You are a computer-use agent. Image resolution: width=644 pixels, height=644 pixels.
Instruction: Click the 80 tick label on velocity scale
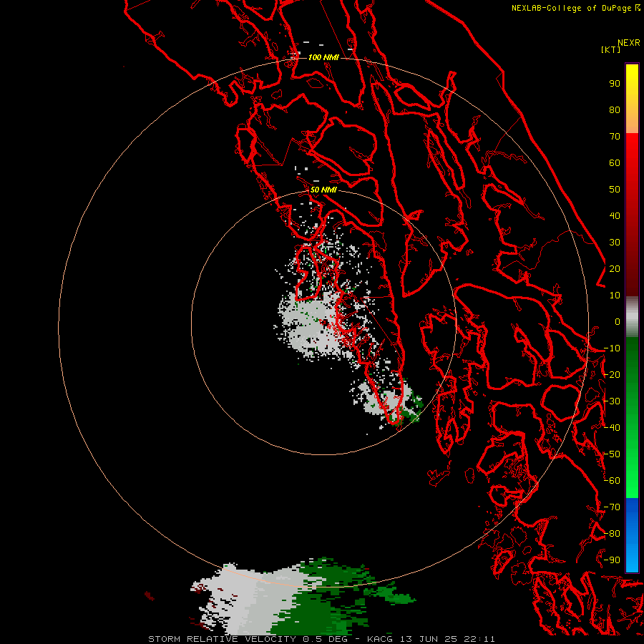click(x=615, y=109)
